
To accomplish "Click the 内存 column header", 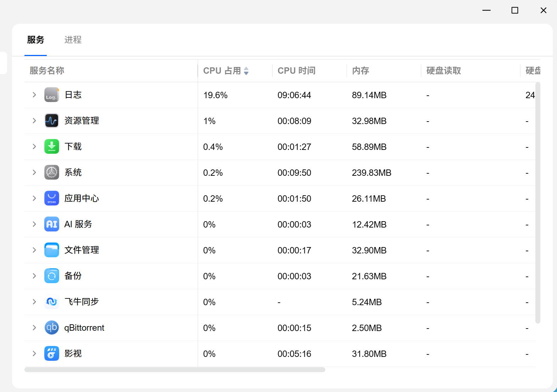I will coord(361,71).
